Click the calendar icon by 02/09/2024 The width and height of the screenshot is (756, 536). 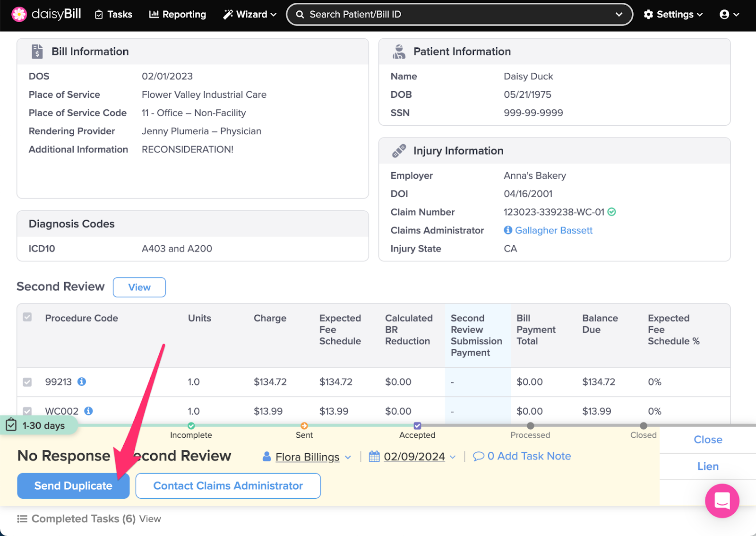pyautogui.click(x=374, y=457)
